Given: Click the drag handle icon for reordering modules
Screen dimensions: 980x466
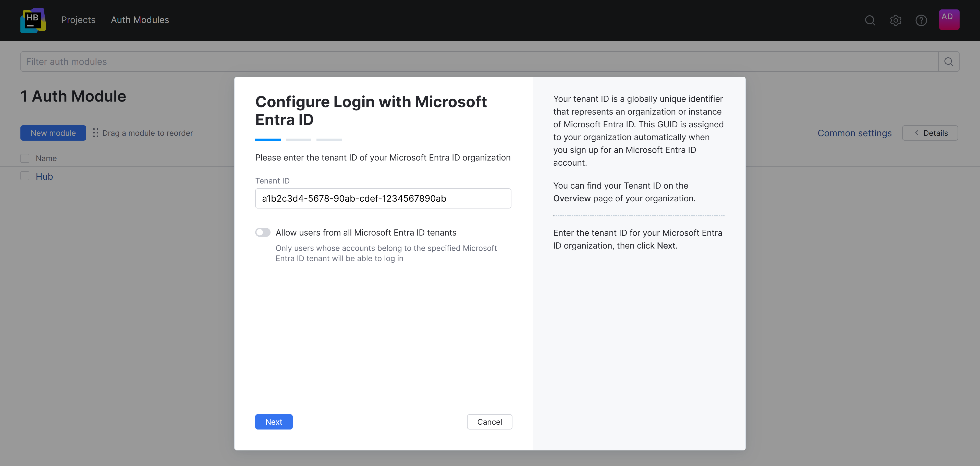Looking at the screenshot, I should 95,133.
